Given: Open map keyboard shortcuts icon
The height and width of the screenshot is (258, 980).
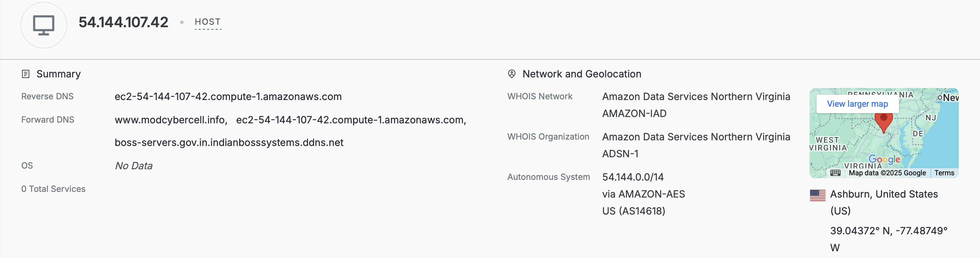Looking at the screenshot, I should click(x=835, y=173).
